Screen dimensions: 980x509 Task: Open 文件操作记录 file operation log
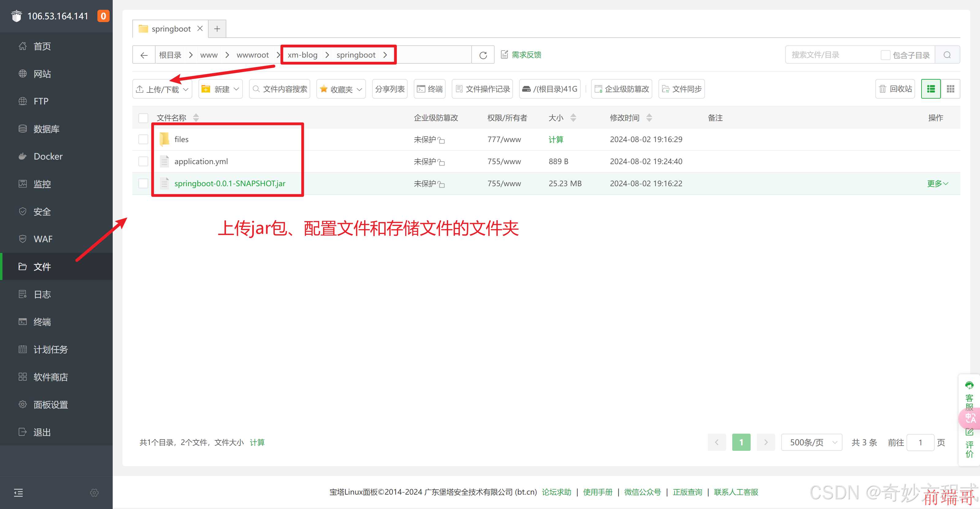click(x=482, y=89)
